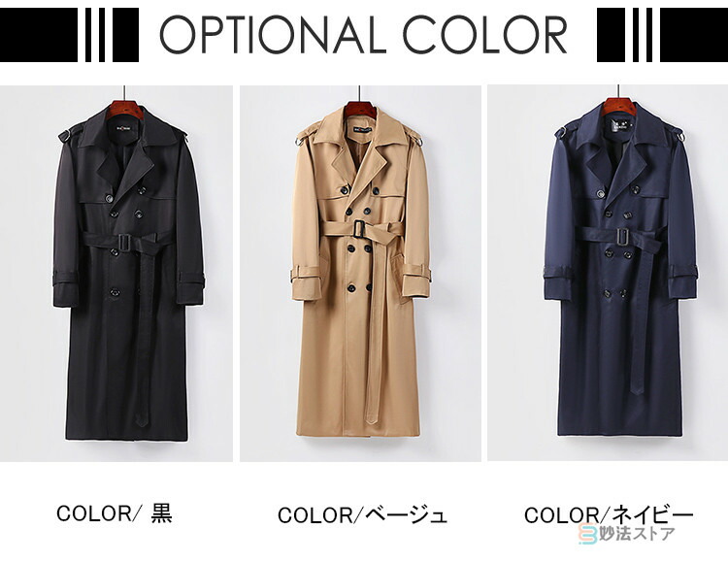Click the COLOR/ネイビー label

pos(609,514)
